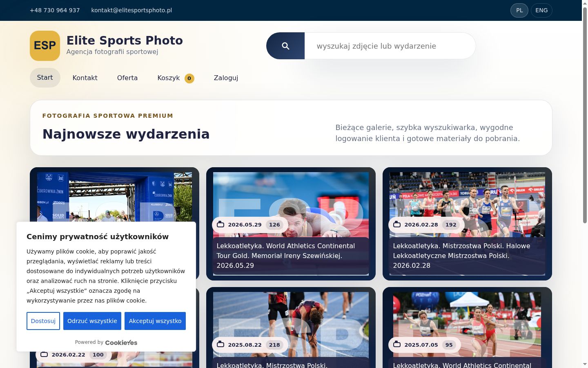This screenshot has height=368, width=588.
Task: Click the cart counter badge showing 0
Action: coord(189,78)
